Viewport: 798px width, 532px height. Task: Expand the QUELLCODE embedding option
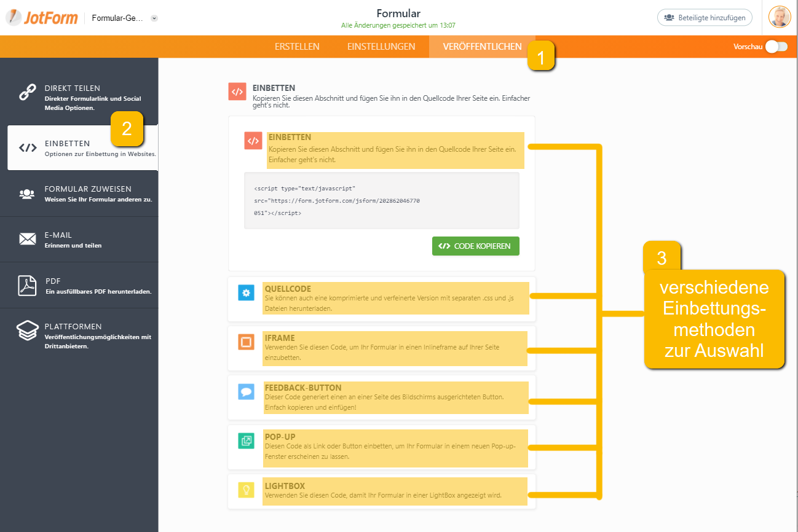coord(382,299)
